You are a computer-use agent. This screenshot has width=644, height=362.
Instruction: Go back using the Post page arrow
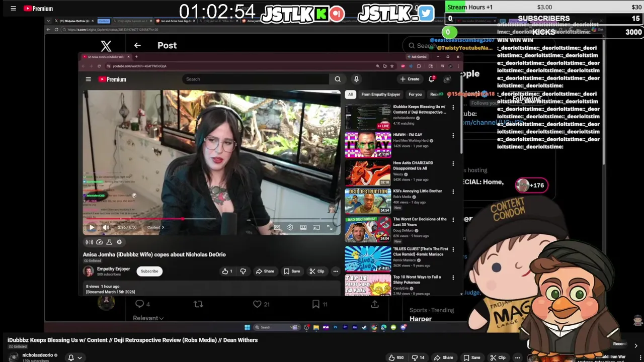click(137, 45)
